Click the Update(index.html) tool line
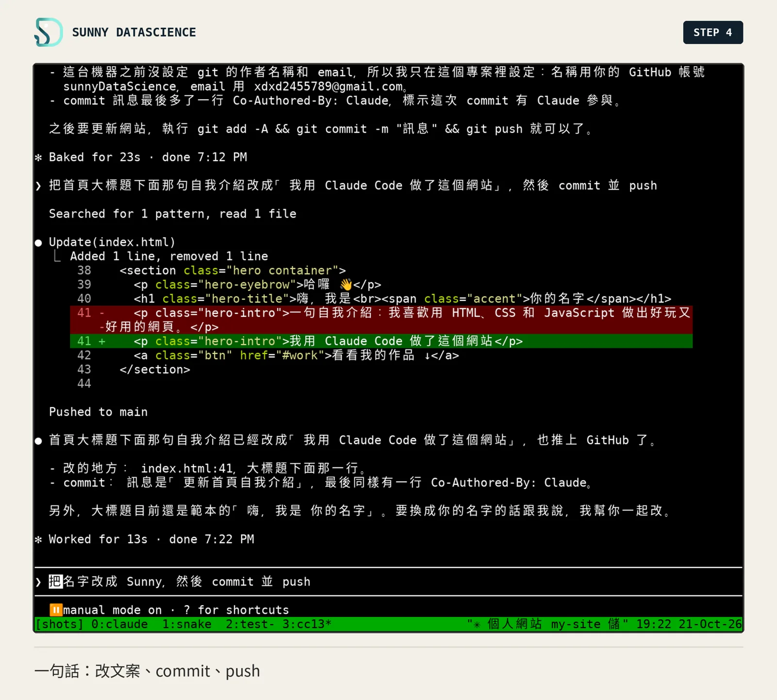This screenshot has height=700, width=777. (x=112, y=242)
